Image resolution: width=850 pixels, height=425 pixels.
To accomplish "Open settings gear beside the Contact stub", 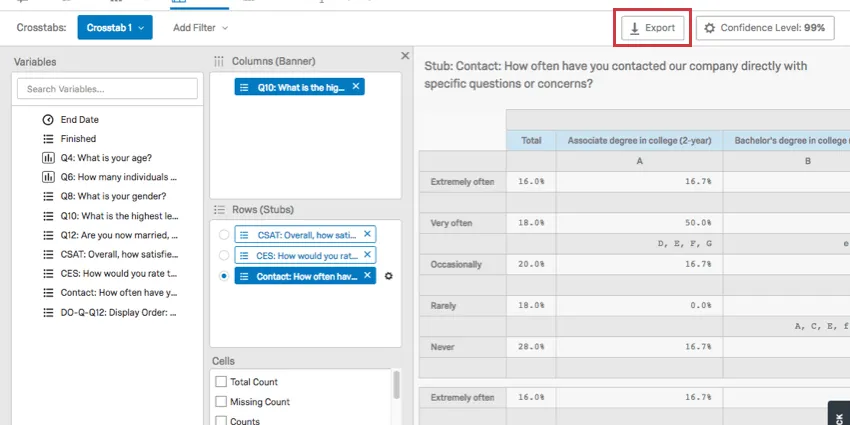I will tap(389, 276).
